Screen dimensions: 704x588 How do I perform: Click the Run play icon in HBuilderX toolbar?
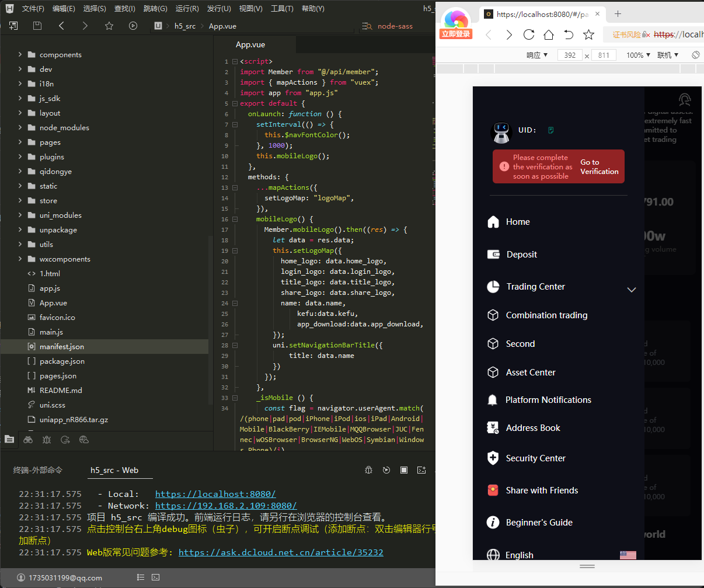point(133,26)
